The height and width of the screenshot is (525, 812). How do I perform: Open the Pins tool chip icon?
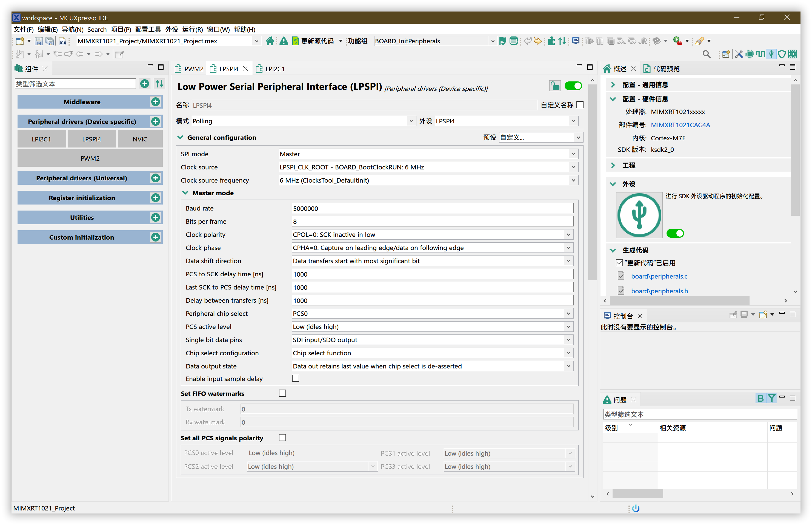(x=750, y=54)
